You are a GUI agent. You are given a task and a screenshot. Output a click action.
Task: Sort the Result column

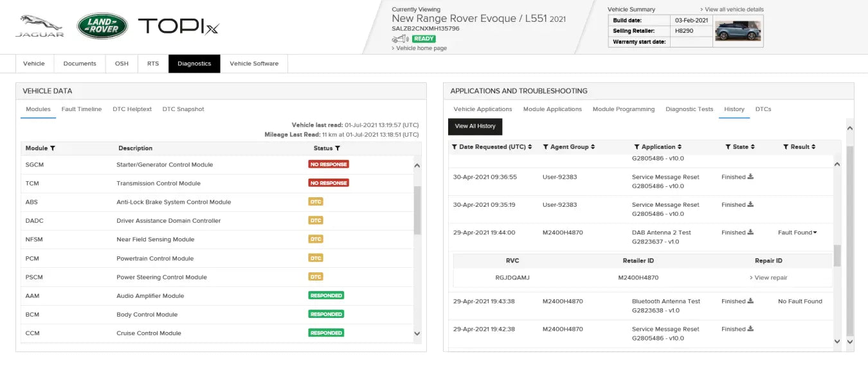pyautogui.click(x=813, y=147)
